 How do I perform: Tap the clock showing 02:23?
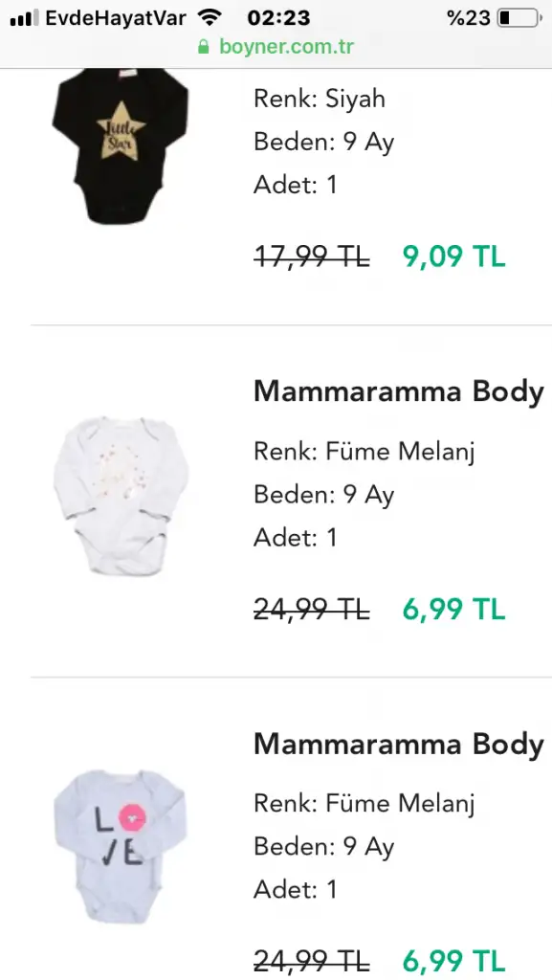[x=278, y=18]
